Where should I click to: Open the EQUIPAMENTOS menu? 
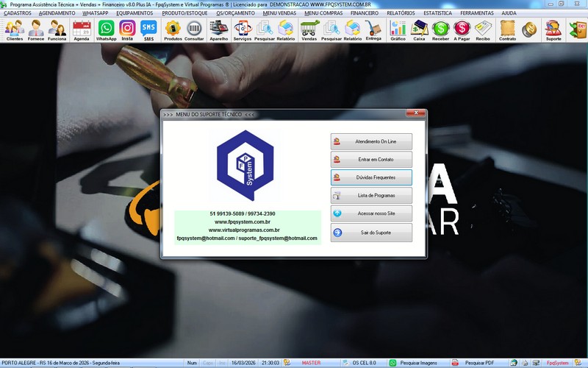(135, 13)
